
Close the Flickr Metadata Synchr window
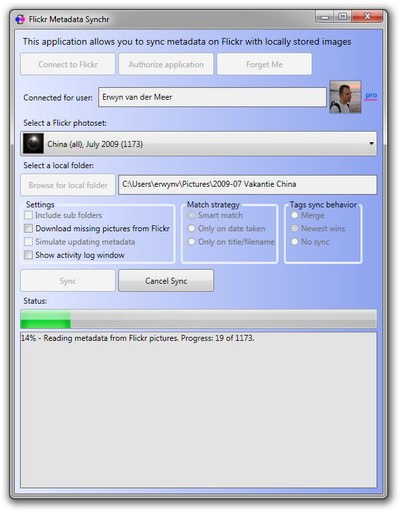tap(367, 16)
